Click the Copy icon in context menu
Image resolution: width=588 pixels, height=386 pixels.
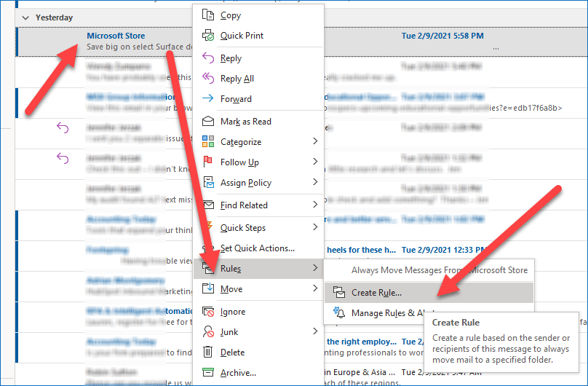click(x=207, y=15)
